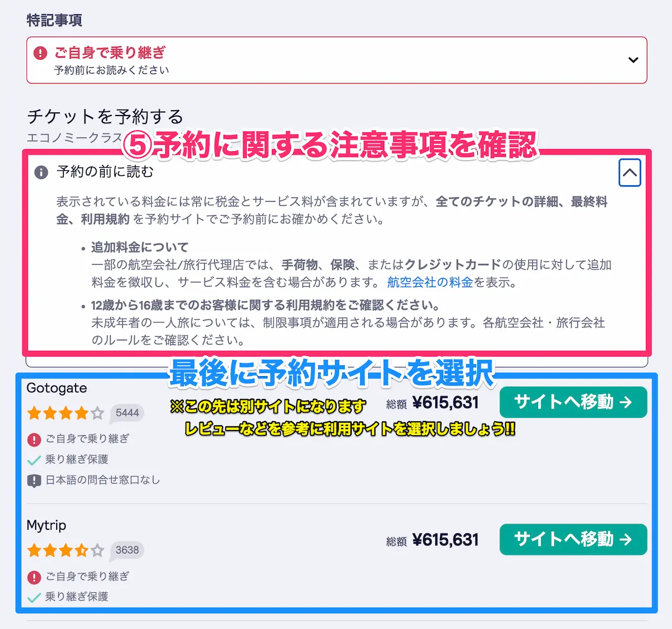
Task: Click the Gotogate star rating
Action: (66, 413)
